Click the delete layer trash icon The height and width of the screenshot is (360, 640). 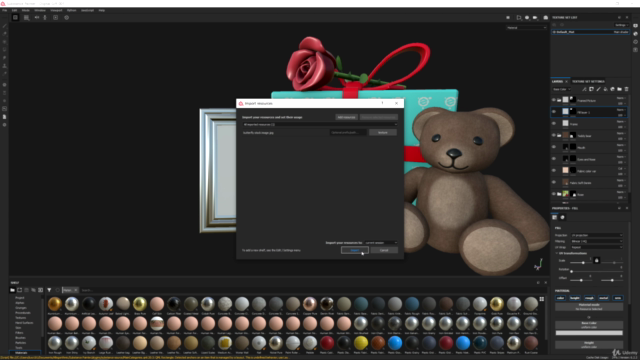click(627, 89)
